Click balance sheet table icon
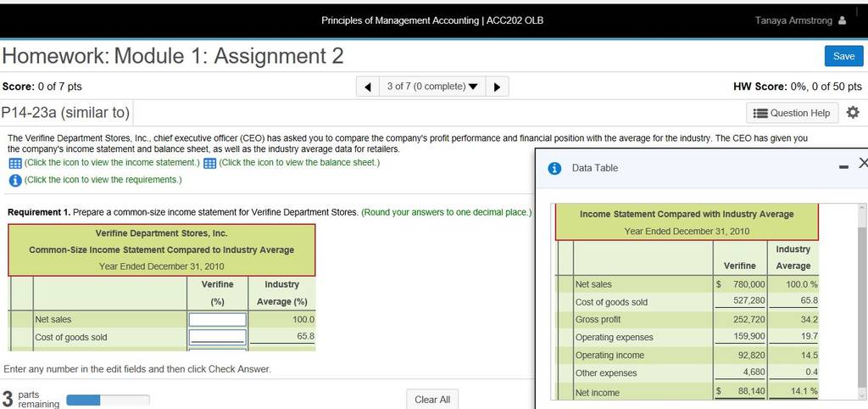The image size is (868, 409). (209, 164)
